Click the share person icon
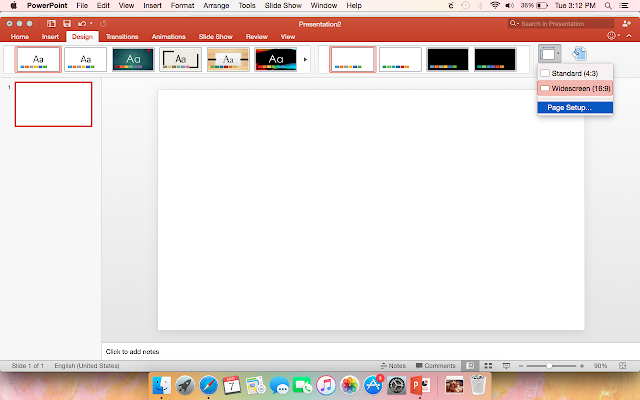Viewport: 640px width, 400px height. pyautogui.click(x=626, y=24)
